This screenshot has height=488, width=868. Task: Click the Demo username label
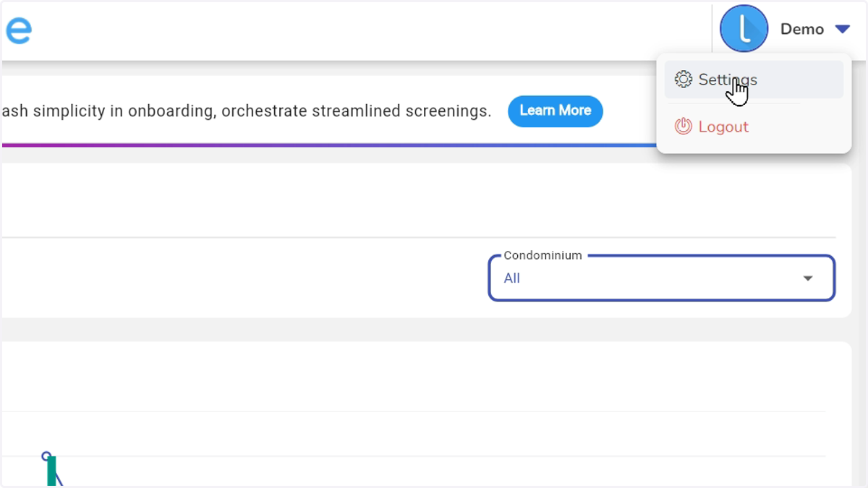[802, 29]
